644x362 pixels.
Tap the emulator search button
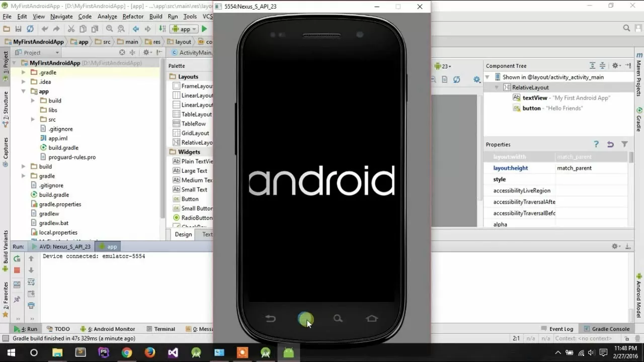click(338, 318)
